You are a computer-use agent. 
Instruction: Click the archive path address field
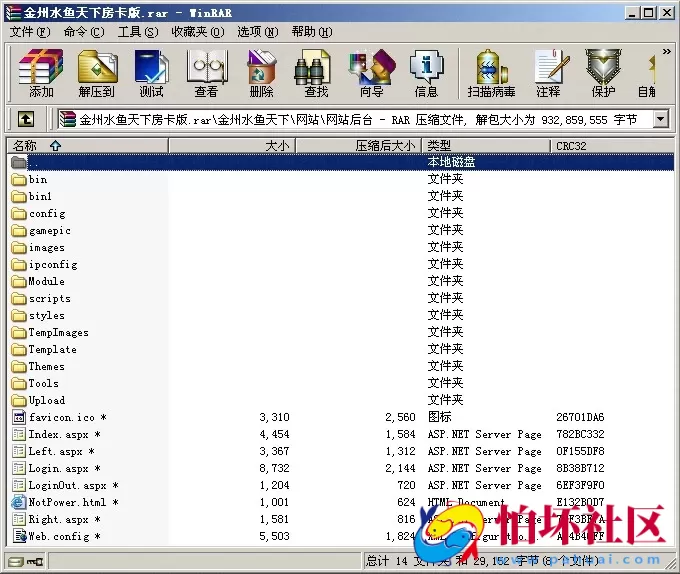356,119
